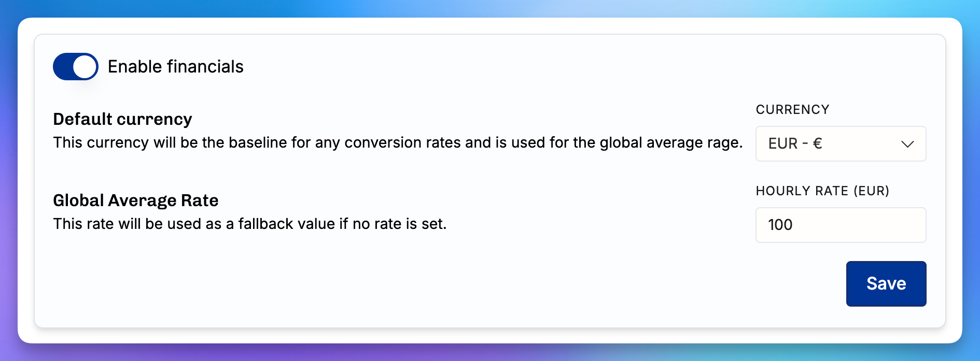Click the words "global average rage" in the description
This screenshot has width=980, height=361.
click(671, 142)
